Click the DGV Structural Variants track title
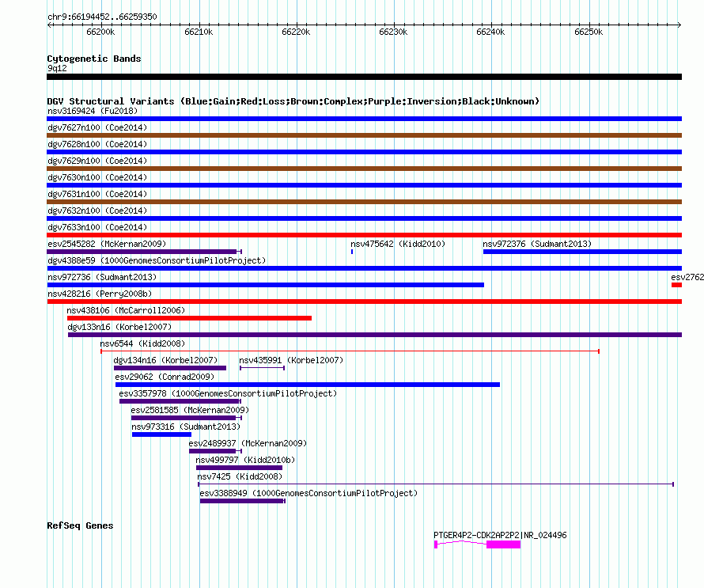This screenshot has width=704, height=588. point(293,101)
